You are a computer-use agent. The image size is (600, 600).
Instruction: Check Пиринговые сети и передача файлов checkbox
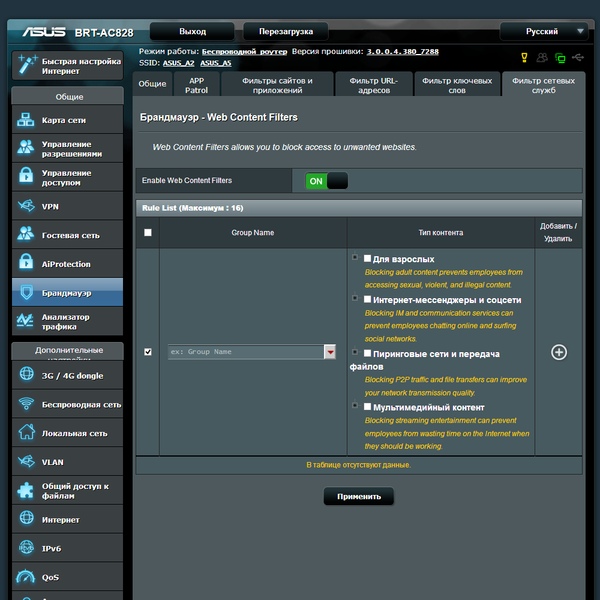pos(367,353)
